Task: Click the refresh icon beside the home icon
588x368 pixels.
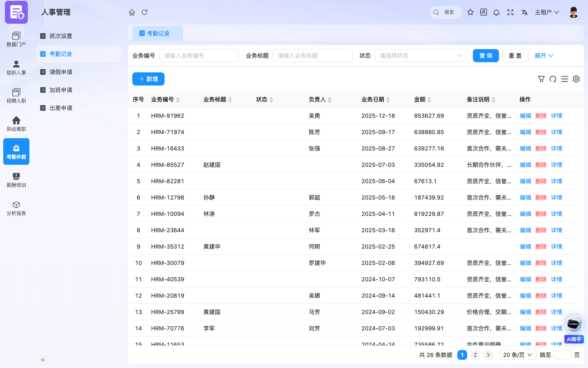Action: click(145, 12)
